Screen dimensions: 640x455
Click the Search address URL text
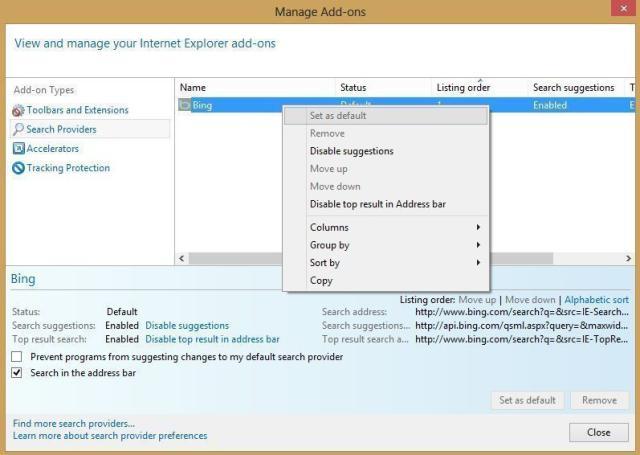pyautogui.click(x=522, y=312)
